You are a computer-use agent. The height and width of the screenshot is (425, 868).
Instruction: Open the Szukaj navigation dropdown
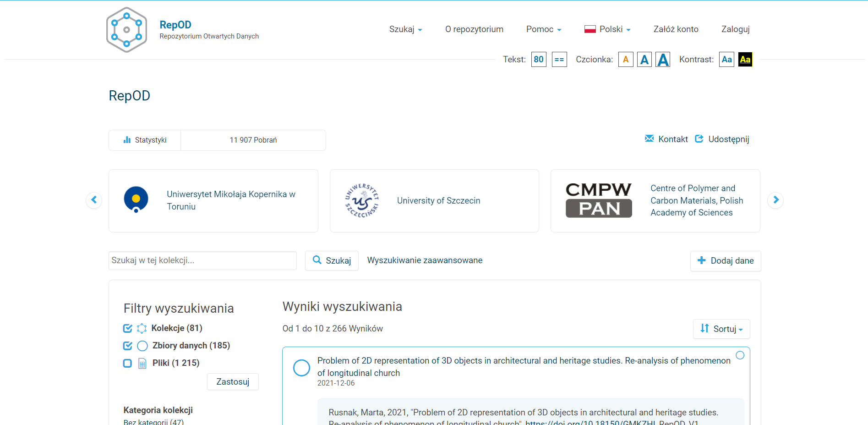(x=405, y=29)
